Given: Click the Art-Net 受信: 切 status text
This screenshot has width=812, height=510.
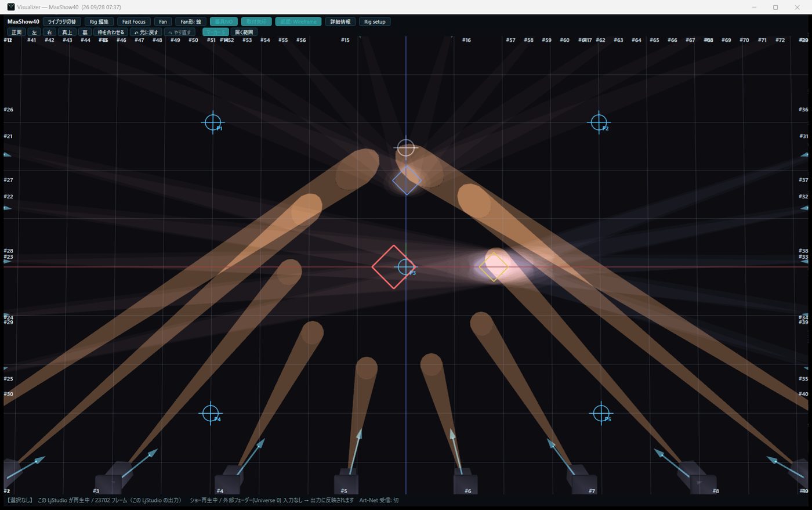Looking at the screenshot, I should [x=379, y=500].
